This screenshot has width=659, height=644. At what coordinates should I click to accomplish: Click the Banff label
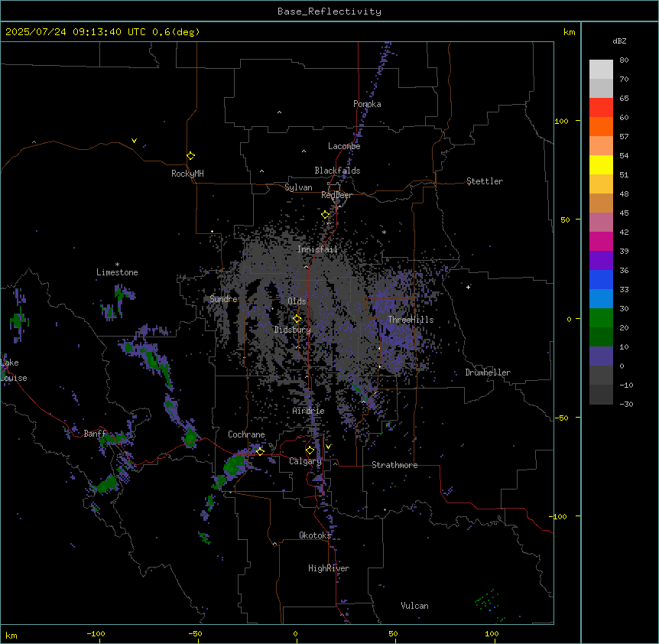(95, 434)
